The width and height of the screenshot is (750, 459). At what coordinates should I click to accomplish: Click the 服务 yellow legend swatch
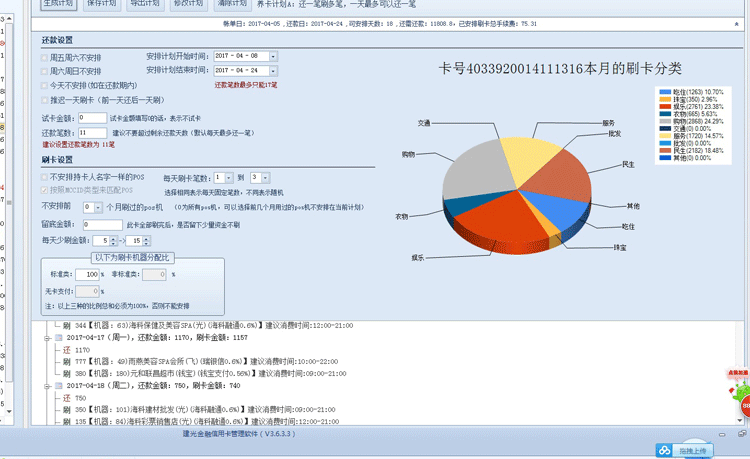coord(665,136)
